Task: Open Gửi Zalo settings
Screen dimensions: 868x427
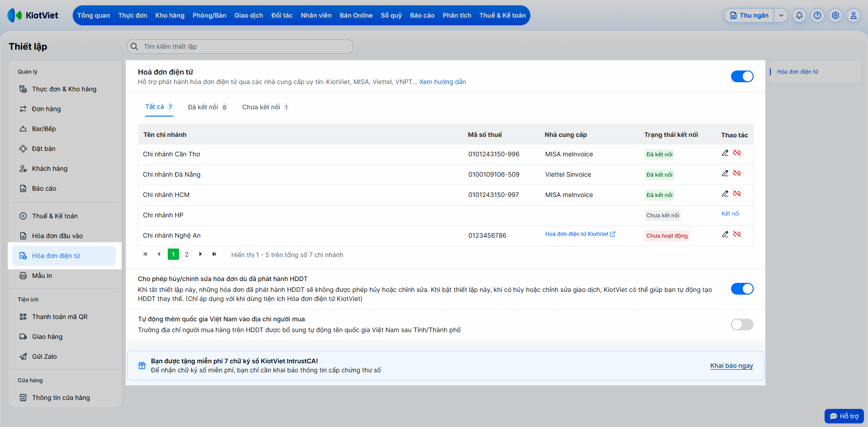Action: 64,357
